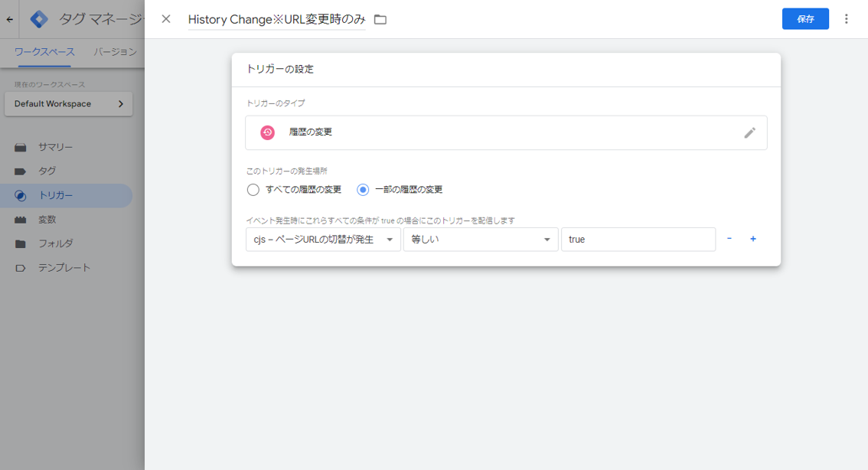This screenshot has height=470, width=868.
Task: Click the trigger name History Change title field
Action: pos(276,19)
